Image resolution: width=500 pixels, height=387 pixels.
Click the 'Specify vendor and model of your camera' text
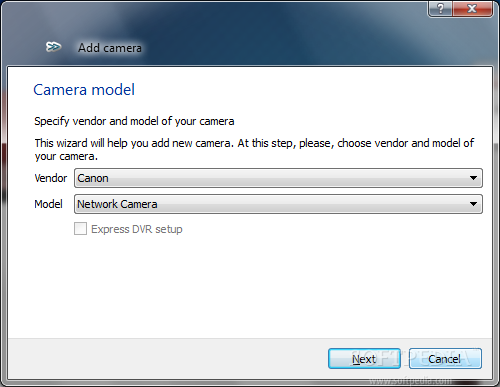pyautogui.click(x=134, y=121)
